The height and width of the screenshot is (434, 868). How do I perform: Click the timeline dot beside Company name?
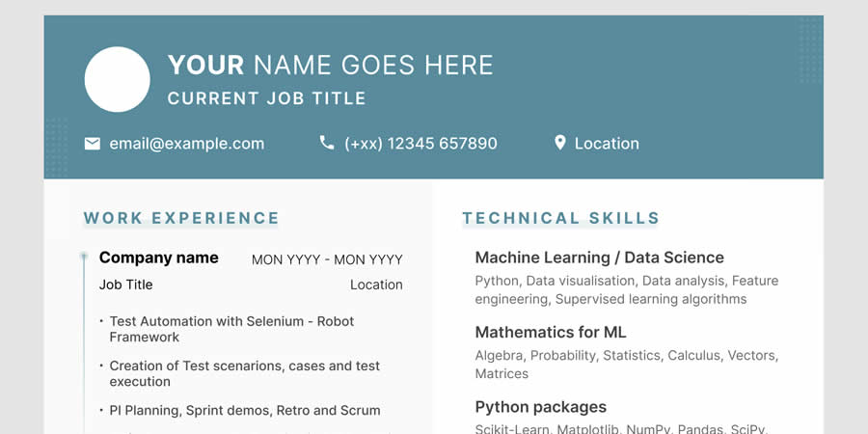pos(84,257)
